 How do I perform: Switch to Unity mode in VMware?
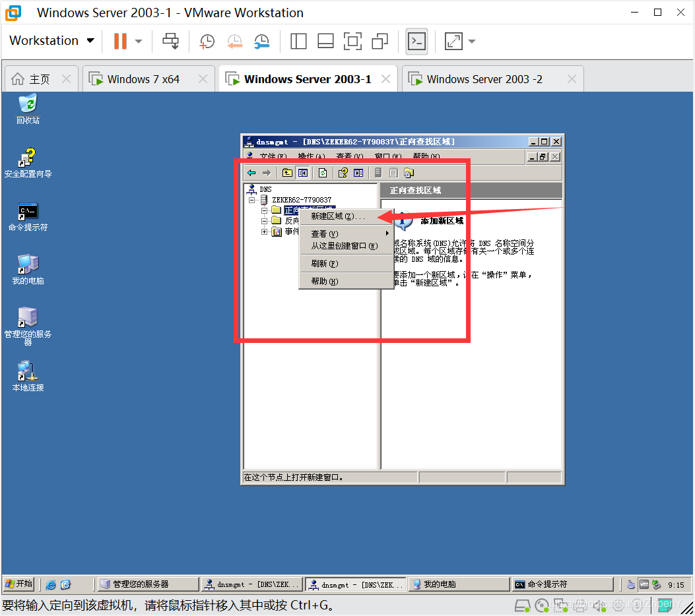click(x=380, y=41)
